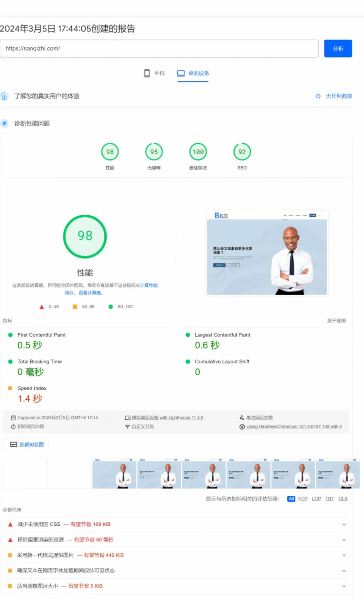This screenshot has width=364, height=599.
Task: Click the 诊断性能问题 section icon
Action: click(4, 124)
